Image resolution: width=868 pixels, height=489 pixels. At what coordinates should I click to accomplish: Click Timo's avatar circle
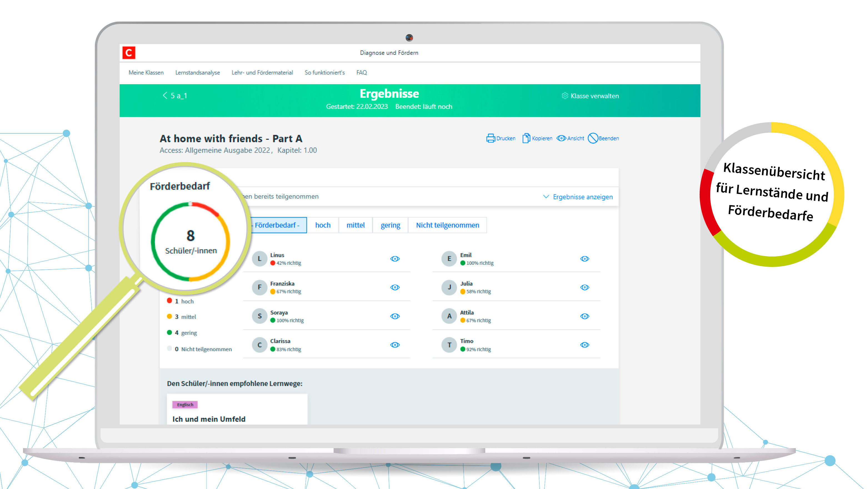click(x=449, y=345)
